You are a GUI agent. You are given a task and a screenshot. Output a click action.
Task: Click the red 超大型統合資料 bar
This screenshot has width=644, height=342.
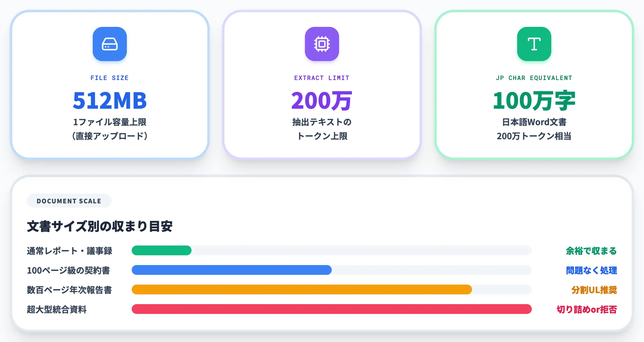coord(332,309)
